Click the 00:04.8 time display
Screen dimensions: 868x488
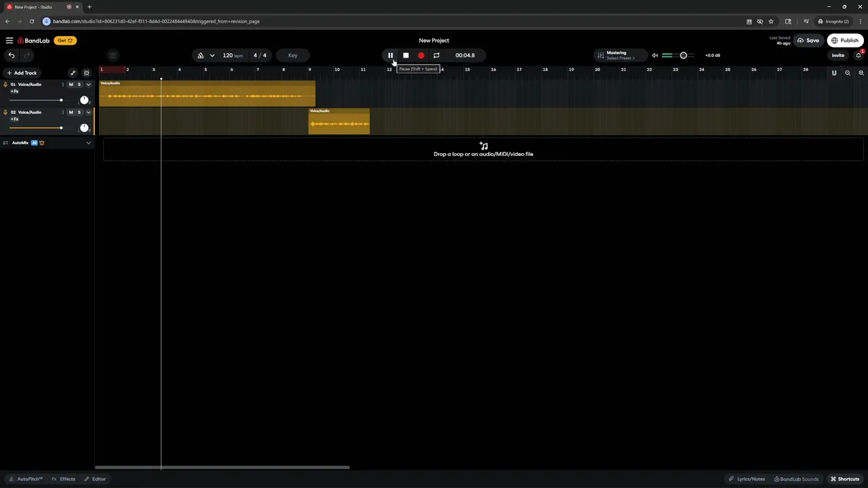(x=465, y=56)
